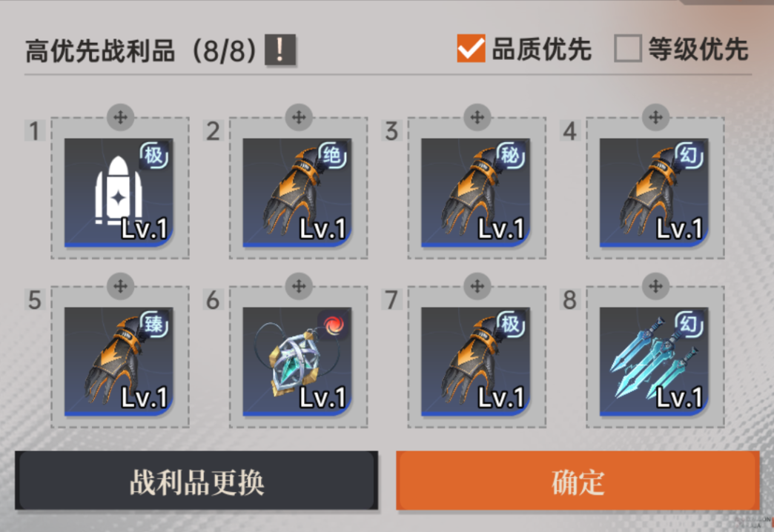Select the 秘 gauntlet in slot 3
774x532 pixels.
(x=475, y=193)
